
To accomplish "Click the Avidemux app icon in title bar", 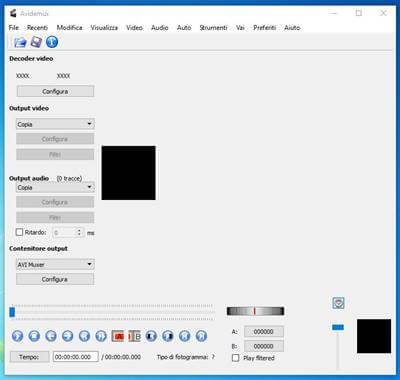I will 13,13.
